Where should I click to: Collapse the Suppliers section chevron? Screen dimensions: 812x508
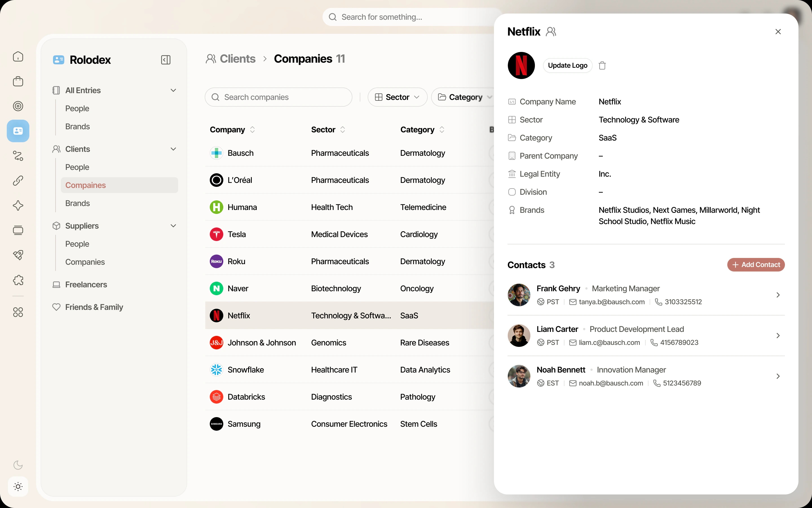(173, 226)
